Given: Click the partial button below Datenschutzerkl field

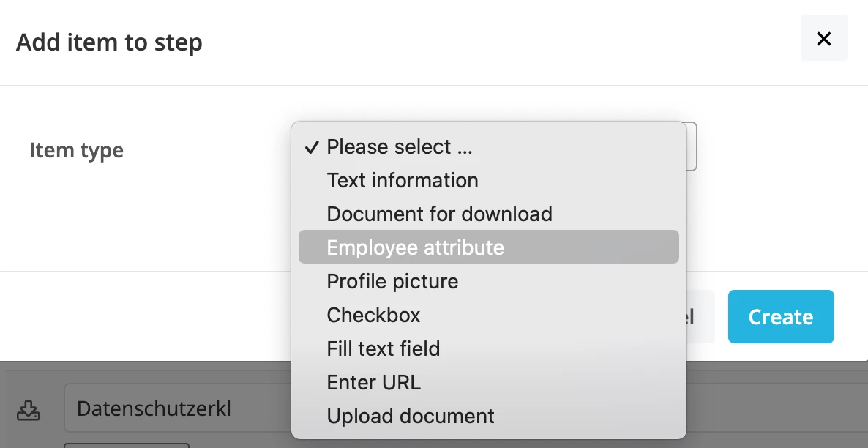Looking at the screenshot, I should pyautogui.click(x=126, y=445).
